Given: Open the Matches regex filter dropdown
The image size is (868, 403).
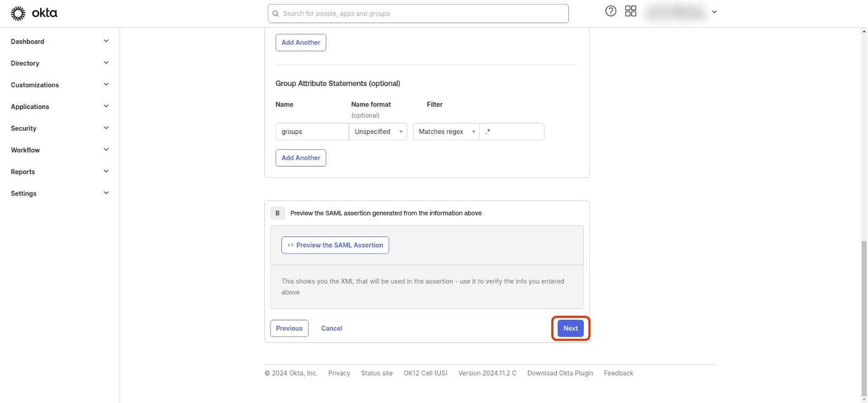Looking at the screenshot, I should click(446, 132).
